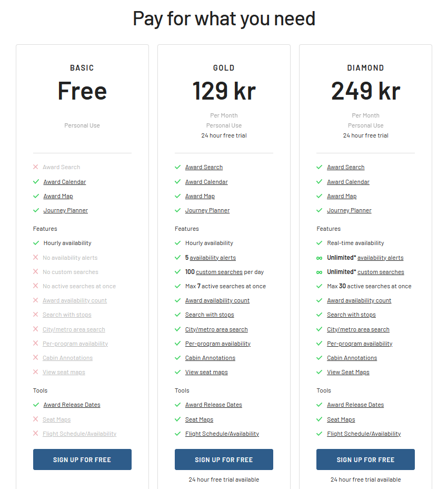Click red X next to No custom searches
The width and height of the screenshot is (448, 489).
[35, 271]
